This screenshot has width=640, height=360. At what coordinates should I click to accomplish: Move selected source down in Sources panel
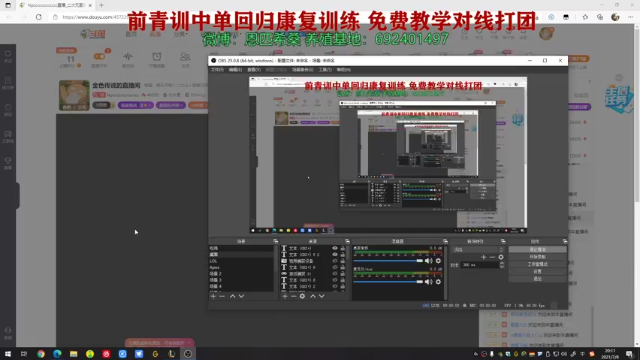point(322,296)
